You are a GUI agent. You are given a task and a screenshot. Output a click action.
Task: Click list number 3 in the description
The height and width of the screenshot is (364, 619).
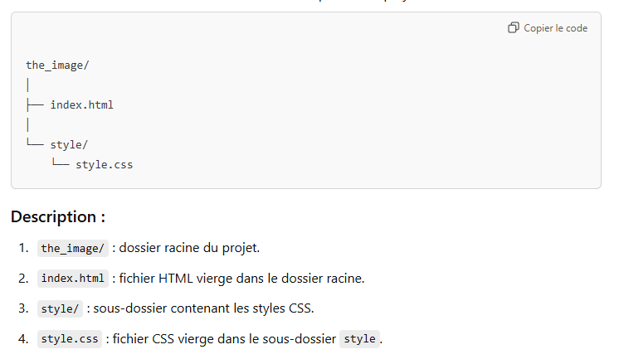(x=23, y=308)
